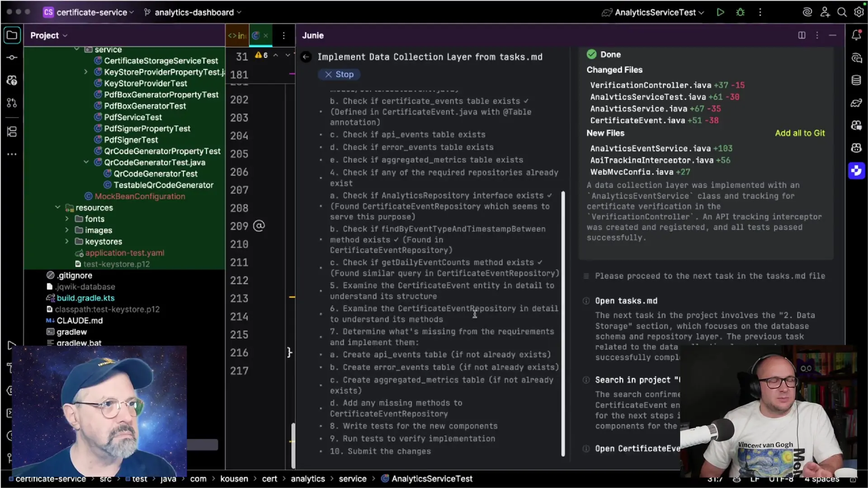Image resolution: width=868 pixels, height=488 pixels.
Task: Open the Pull Requests tool window icon
Action: click(12, 103)
